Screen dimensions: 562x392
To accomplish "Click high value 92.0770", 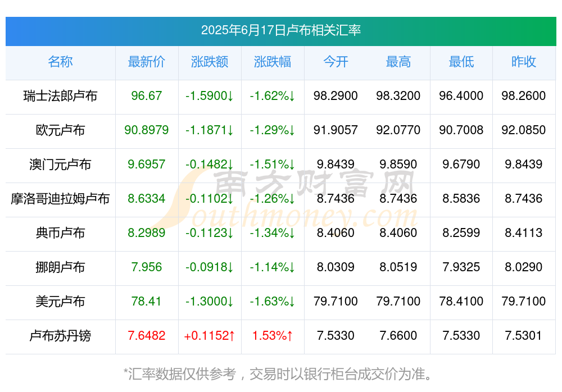I will (x=398, y=130).
